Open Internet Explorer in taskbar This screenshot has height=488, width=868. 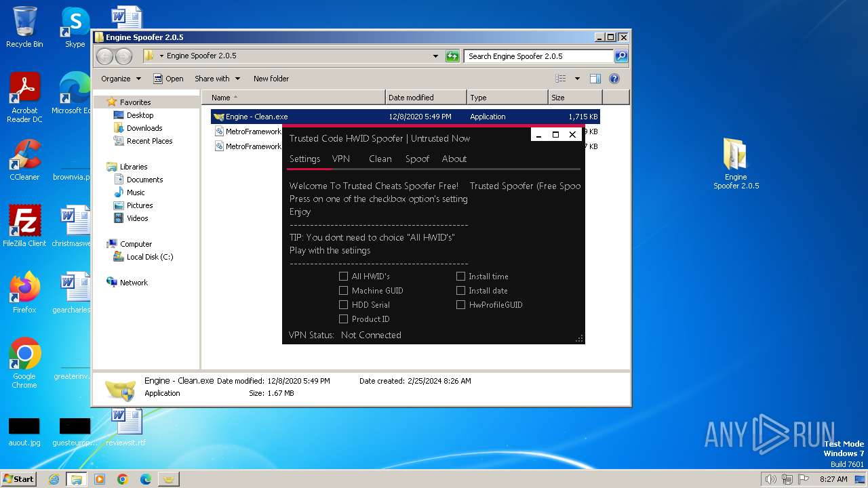[54, 479]
